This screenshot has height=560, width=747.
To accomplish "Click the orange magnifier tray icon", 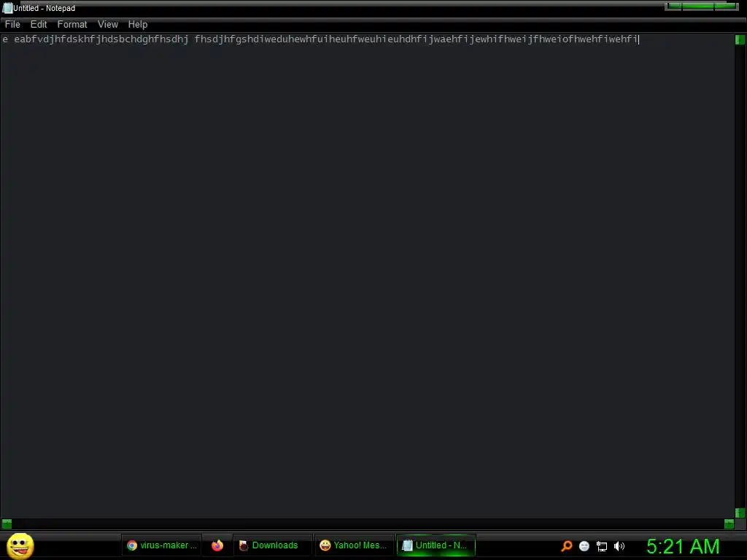I will tap(566, 546).
